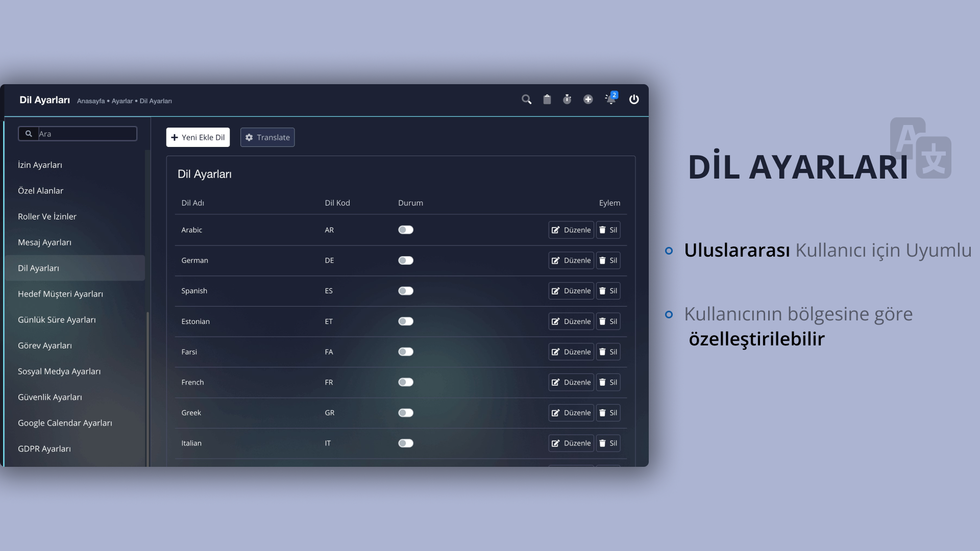Open Güvenlik Ayarları in sidebar
This screenshot has width=980, height=551.
[50, 397]
